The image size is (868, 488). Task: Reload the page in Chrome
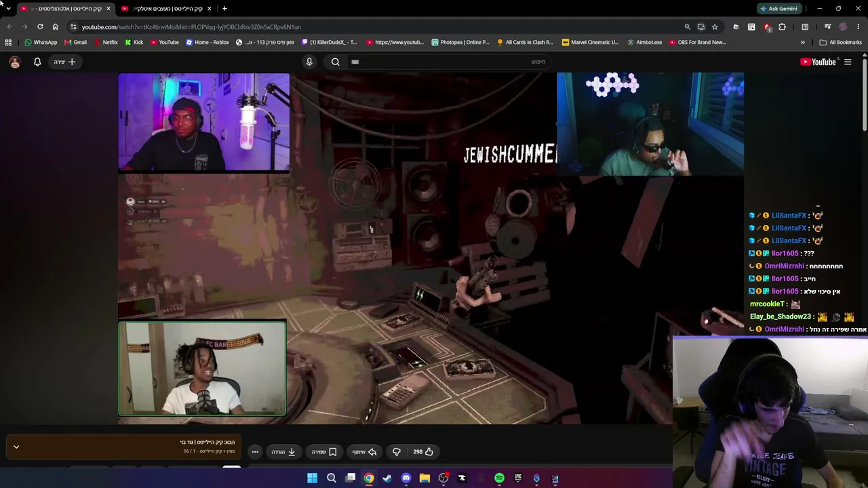click(x=40, y=27)
